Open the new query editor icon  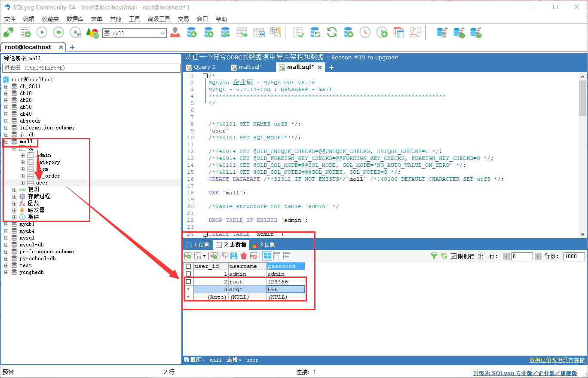25,33
